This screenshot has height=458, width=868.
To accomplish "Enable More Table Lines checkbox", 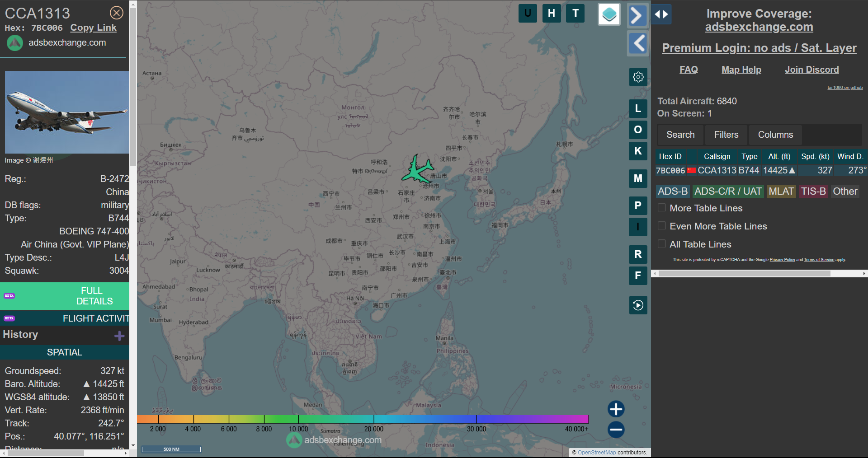I will pyautogui.click(x=662, y=208).
